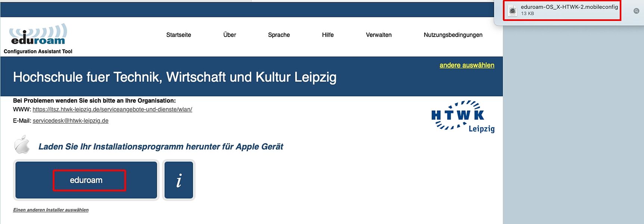Viewport: 644px width, 224px height.
Task: Click the 'andere auswählen' link
Action: [467, 65]
